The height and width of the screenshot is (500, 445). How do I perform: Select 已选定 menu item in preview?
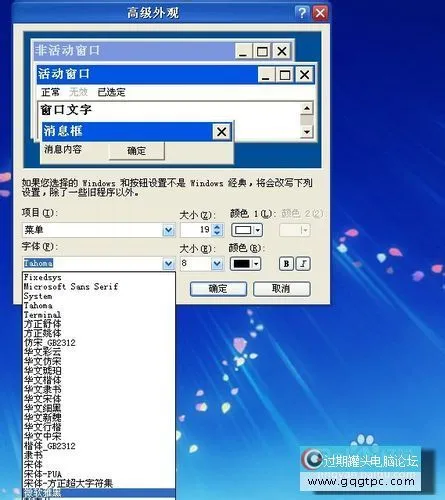coord(111,92)
